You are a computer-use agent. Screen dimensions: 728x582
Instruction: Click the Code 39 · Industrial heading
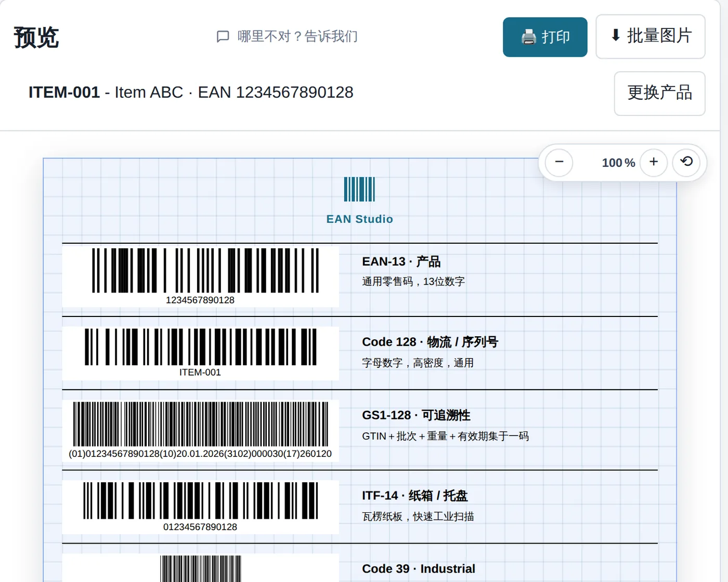point(419,569)
